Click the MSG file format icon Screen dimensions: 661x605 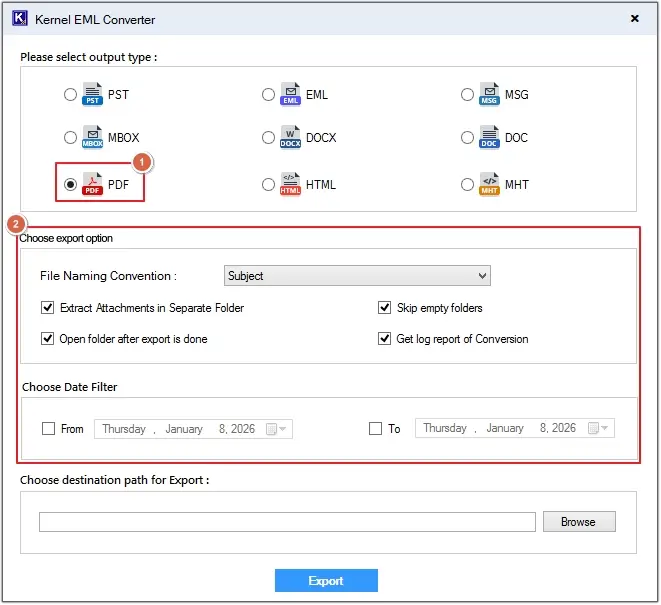[x=489, y=94]
